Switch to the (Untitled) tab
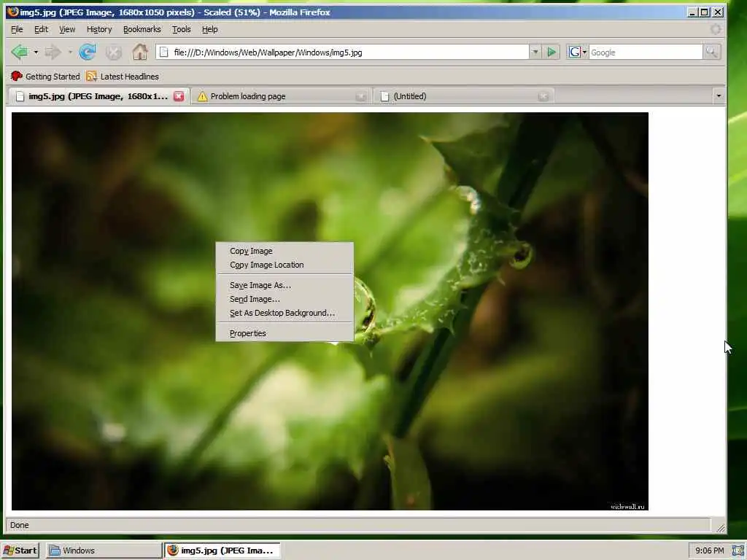The height and width of the screenshot is (560, 747). point(464,96)
